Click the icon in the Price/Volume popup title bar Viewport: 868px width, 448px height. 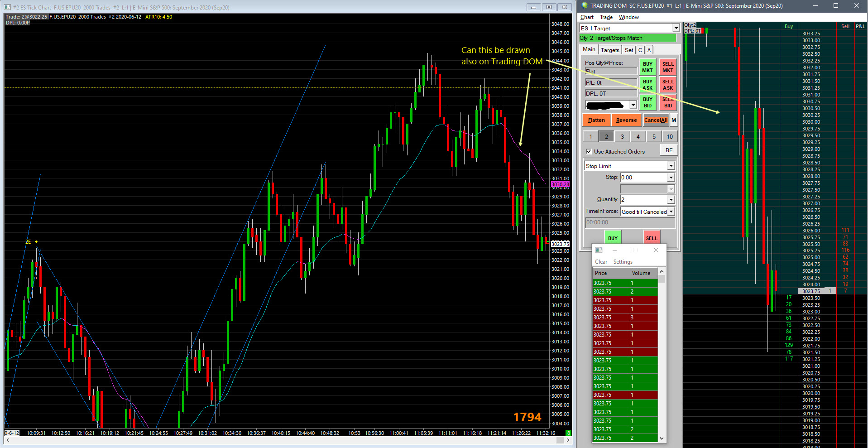click(x=599, y=250)
